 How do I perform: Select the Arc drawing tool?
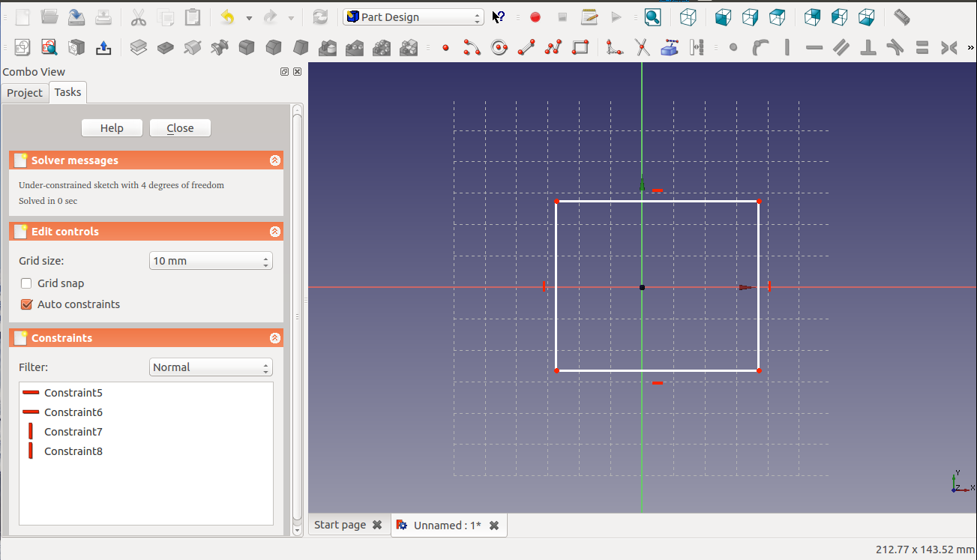point(472,48)
